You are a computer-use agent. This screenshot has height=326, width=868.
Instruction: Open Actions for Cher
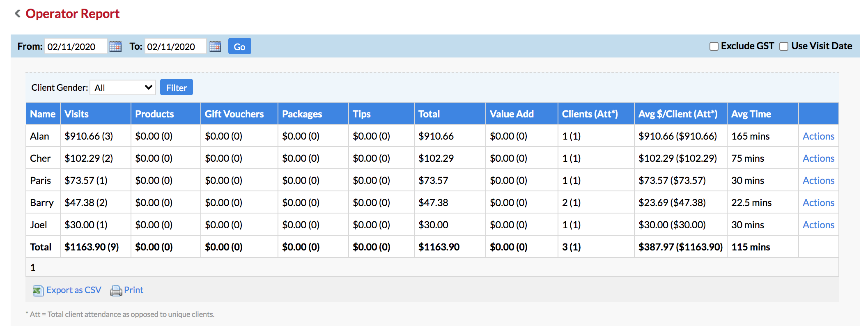818,158
